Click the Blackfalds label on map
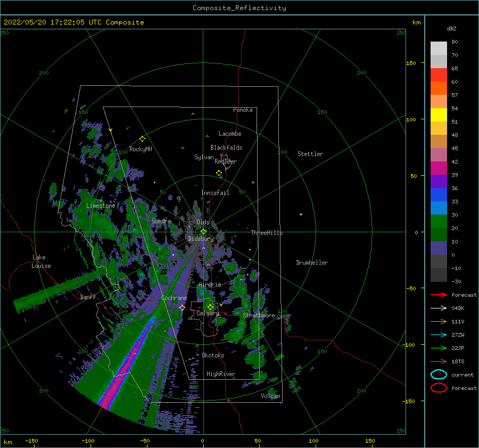Screen dimensions: 479x448 click(226, 148)
